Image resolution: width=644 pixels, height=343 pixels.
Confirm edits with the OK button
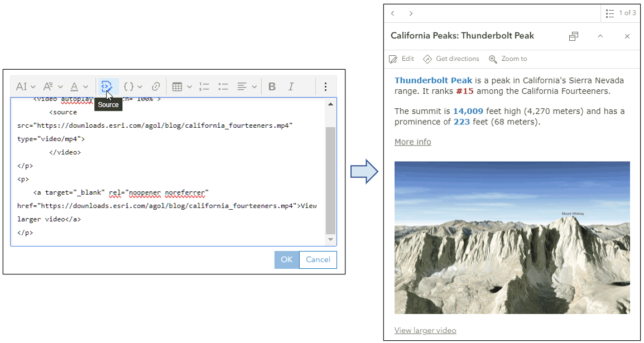click(287, 260)
